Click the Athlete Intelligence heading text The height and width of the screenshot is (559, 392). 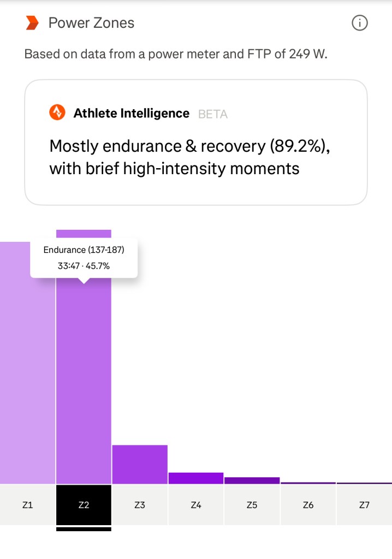tap(131, 114)
